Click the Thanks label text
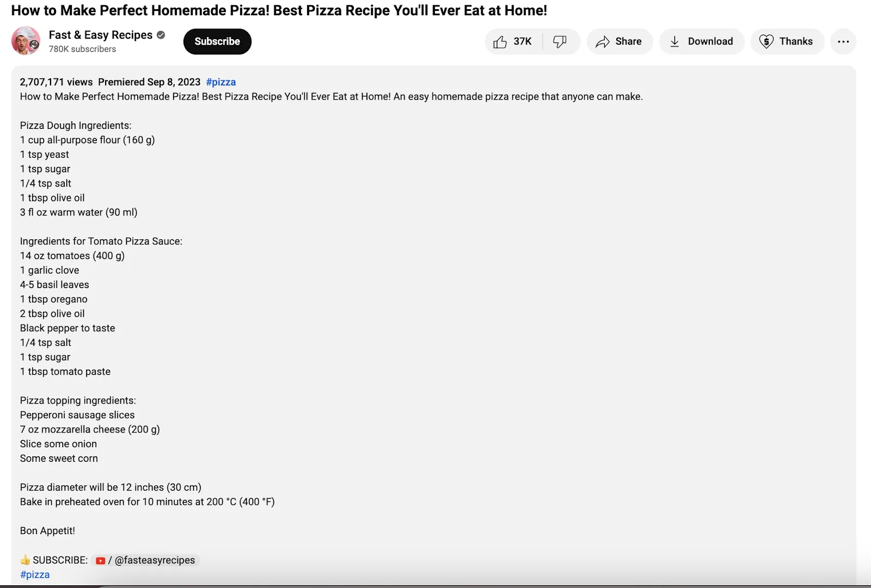Viewport: 871px width, 588px height. (795, 42)
